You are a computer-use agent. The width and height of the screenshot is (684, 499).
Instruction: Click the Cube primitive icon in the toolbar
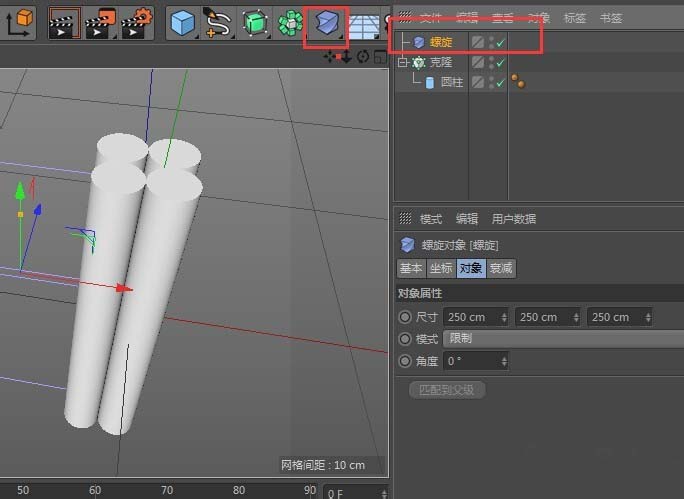tap(181, 21)
